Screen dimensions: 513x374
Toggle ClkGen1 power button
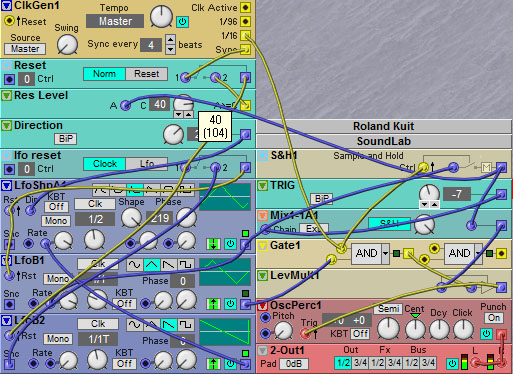click(182, 22)
